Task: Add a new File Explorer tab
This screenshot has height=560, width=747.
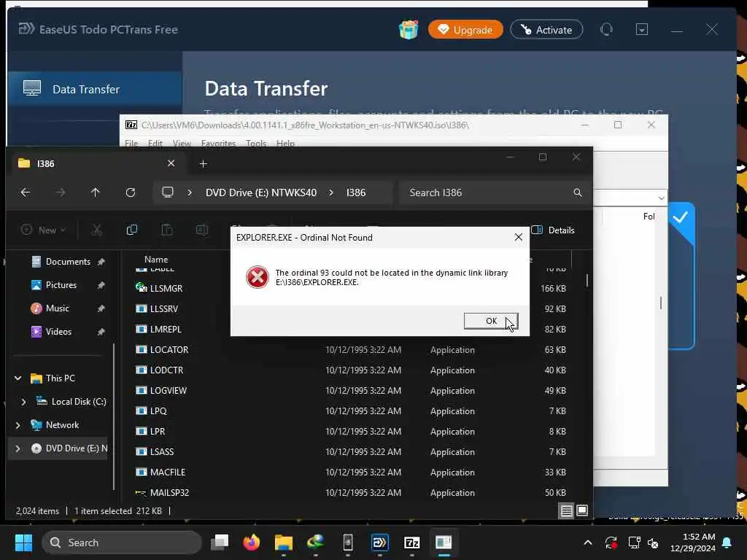Action: [203, 164]
